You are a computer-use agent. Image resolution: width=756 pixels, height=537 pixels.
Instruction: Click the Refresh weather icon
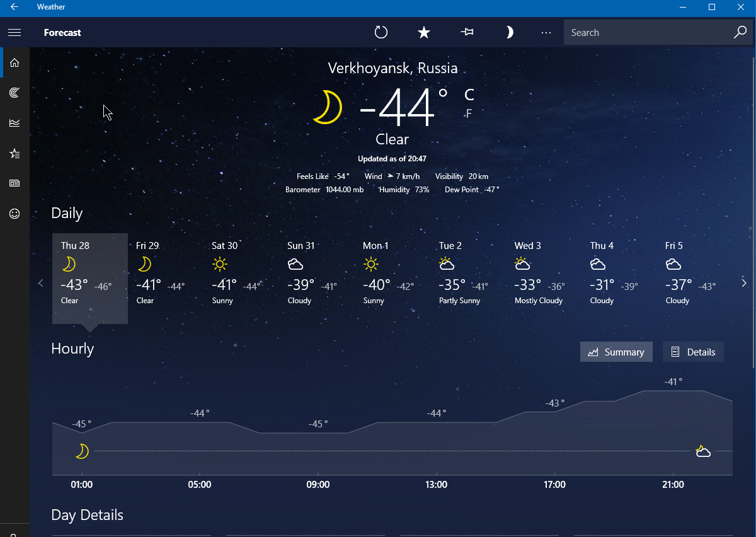click(x=381, y=33)
